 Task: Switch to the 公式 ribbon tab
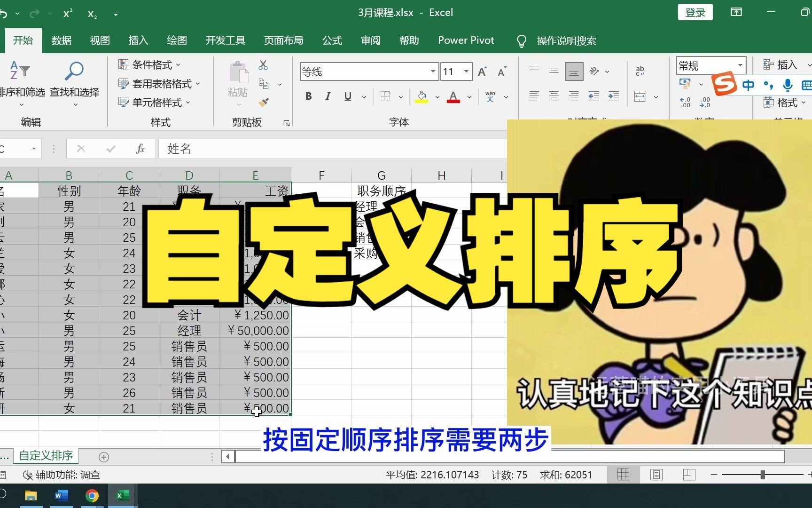tap(332, 40)
